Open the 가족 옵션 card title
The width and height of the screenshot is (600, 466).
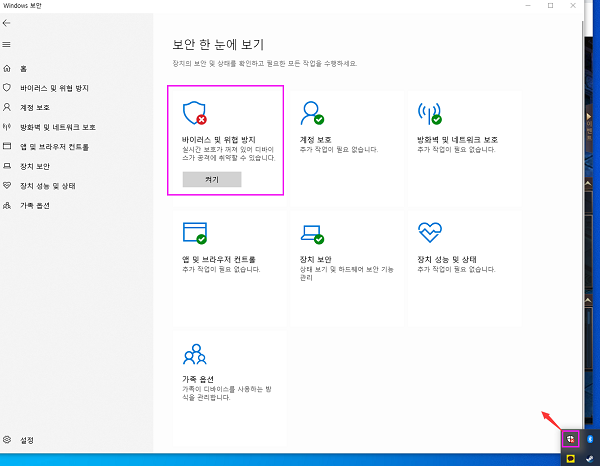pos(198,379)
